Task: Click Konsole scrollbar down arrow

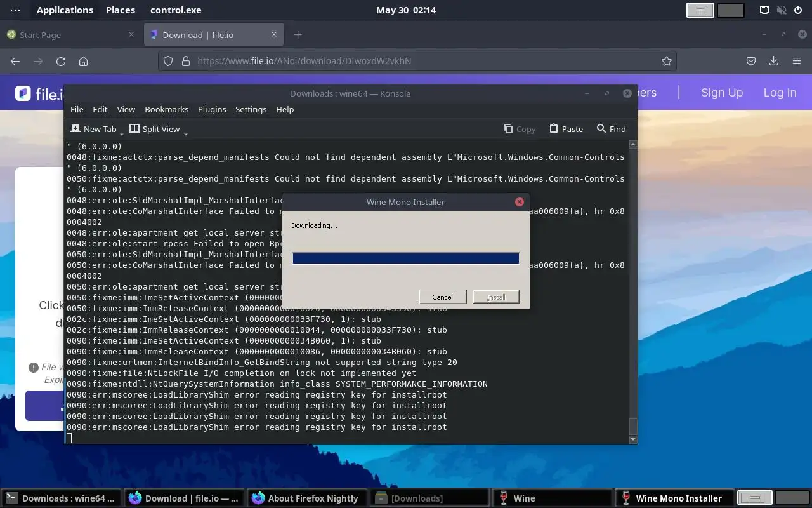Action: (632, 439)
